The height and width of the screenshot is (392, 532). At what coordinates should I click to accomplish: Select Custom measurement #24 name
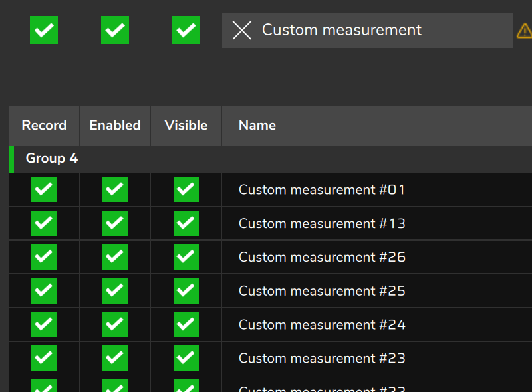click(322, 325)
